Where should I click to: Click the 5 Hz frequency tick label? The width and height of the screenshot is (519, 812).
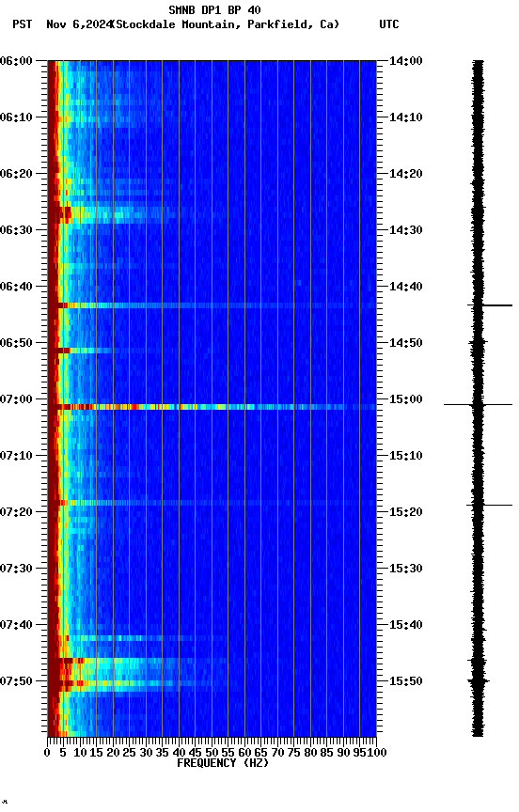(63, 753)
